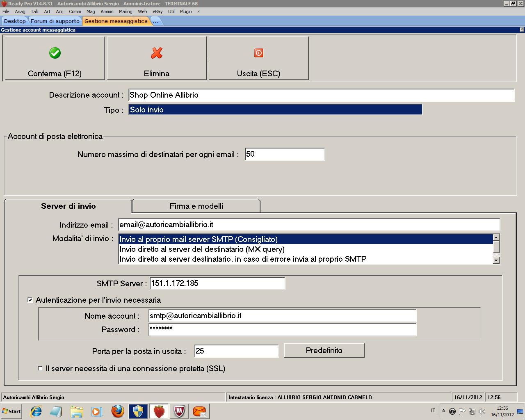525x420 pixels.
Task: Click the Password field
Action: [x=282, y=329]
